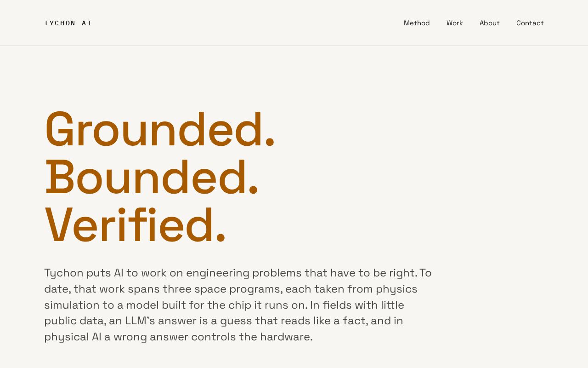Open the About nav link
Screen dimensions: 588x368
(x=490, y=23)
